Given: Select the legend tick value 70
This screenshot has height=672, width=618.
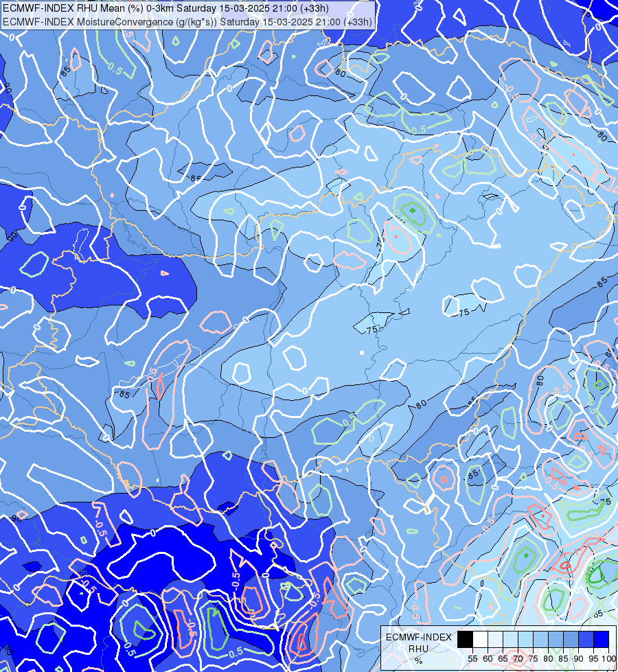Looking at the screenshot, I should click(518, 659).
